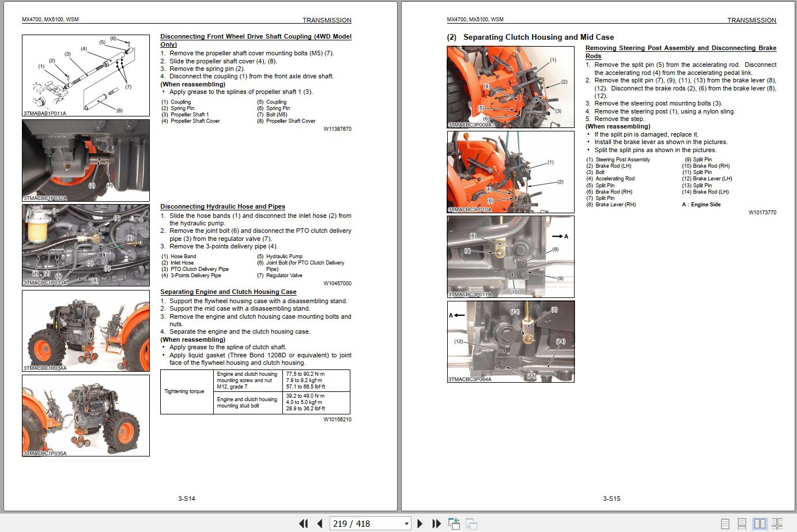Toggle the two-page side-by-side view

point(760,523)
